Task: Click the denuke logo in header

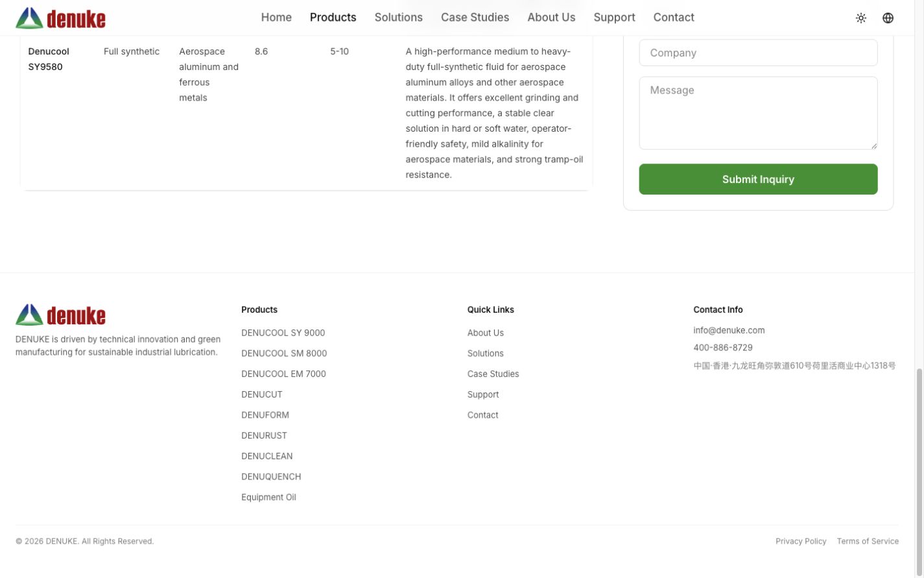Action: click(60, 18)
